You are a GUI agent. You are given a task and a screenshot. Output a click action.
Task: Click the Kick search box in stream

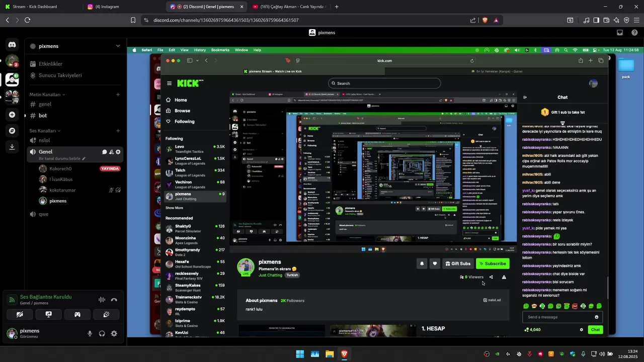point(384,83)
